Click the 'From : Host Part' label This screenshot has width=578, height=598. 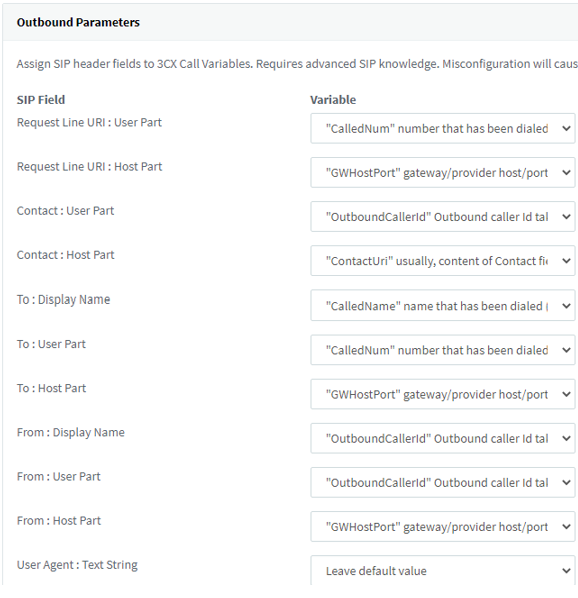[x=59, y=521]
